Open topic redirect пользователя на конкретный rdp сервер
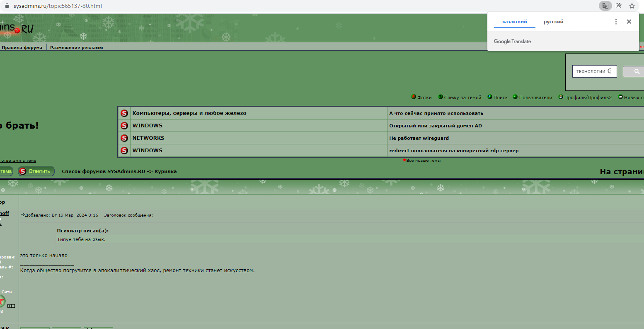 [454, 151]
